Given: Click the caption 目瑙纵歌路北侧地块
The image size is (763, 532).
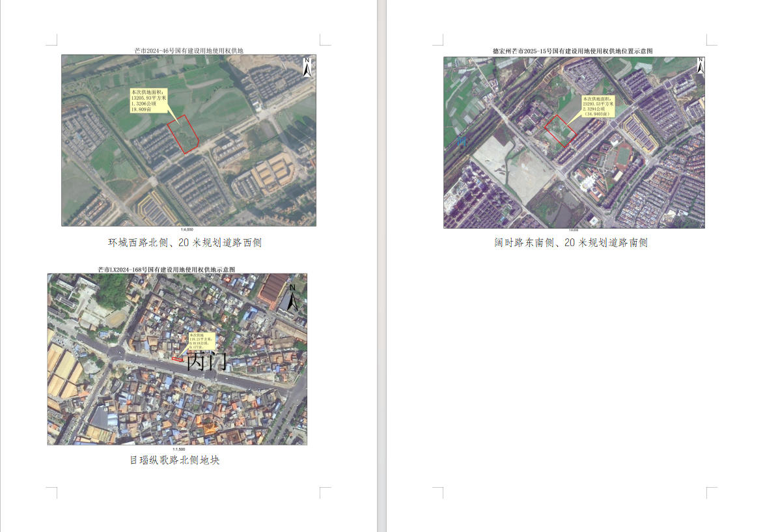Looking at the screenshot, I should (174, 460).
